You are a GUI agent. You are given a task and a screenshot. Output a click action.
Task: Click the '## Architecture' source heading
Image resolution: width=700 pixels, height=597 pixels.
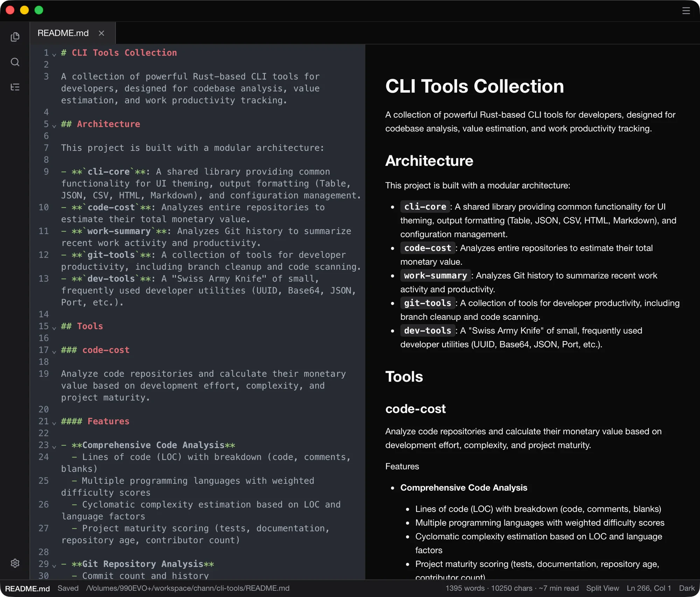pos(100,124)
